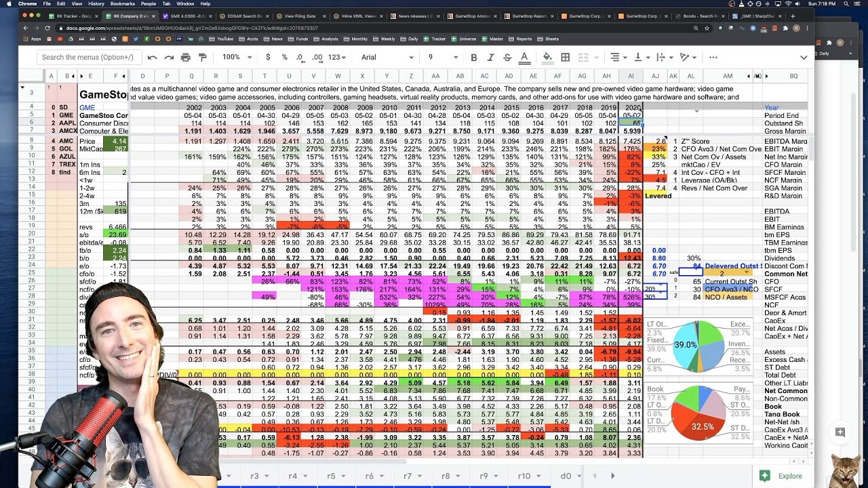This screenshot has height=488, width=868.
Task: Toggle strikethrough formatting
Action: [x=507, y=58]
